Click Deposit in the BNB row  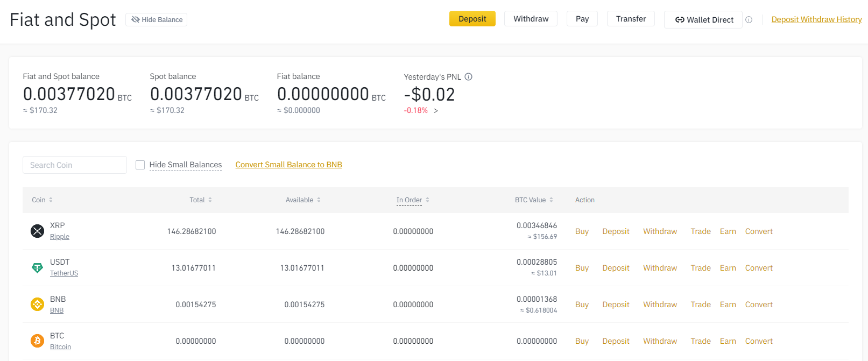pyautogui.click(x=616, y=305)
